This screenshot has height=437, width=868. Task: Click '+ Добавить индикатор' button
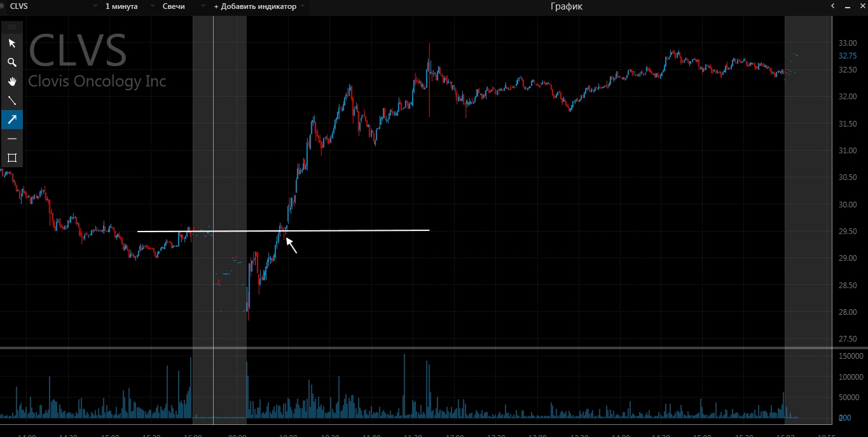click(255, 6)
